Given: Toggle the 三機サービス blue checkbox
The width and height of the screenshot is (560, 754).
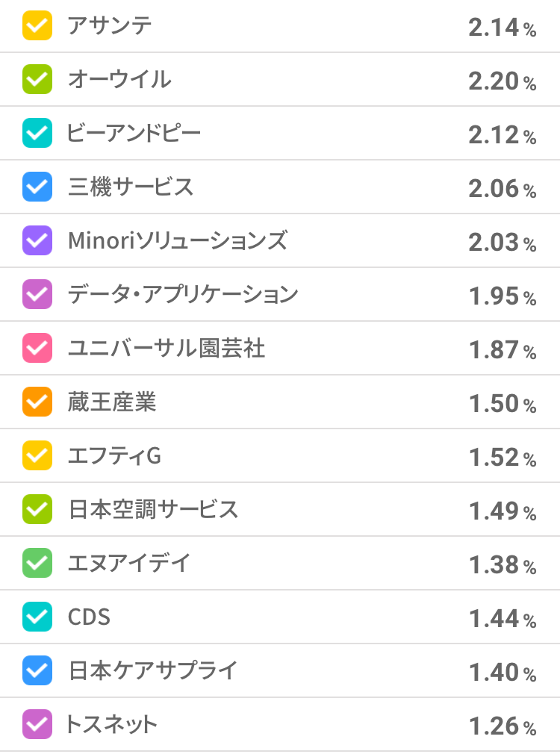Looking at the screenshot, I should tap(37, 187).
